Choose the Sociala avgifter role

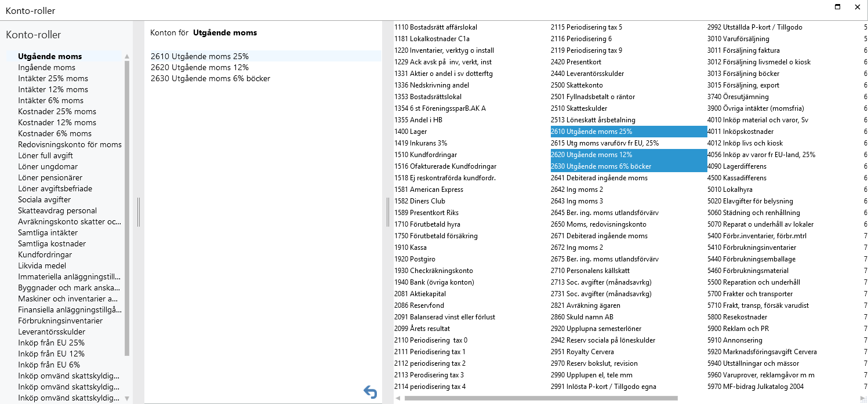[45, 199]
